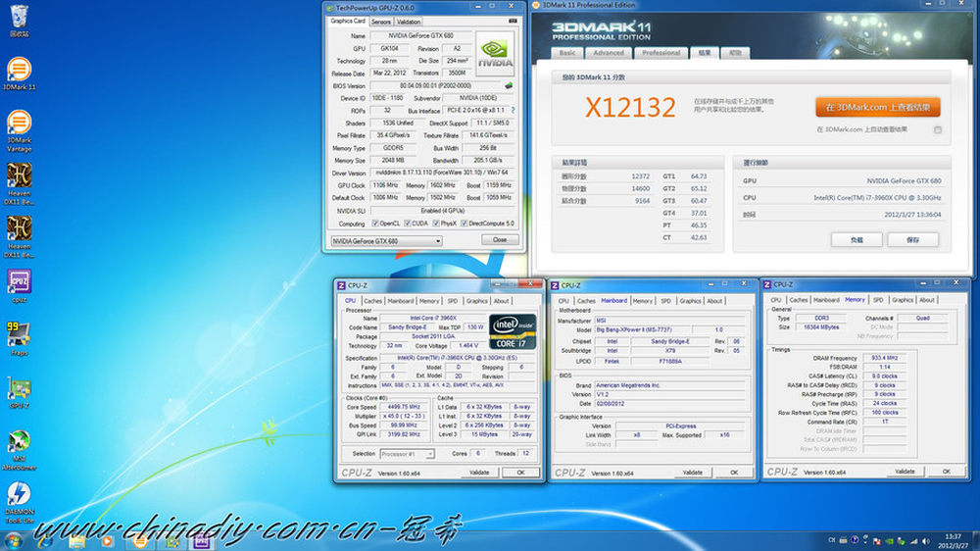Click OK in the Mainboard CPU-Z window
980x551 pixels.
point(734,473)
